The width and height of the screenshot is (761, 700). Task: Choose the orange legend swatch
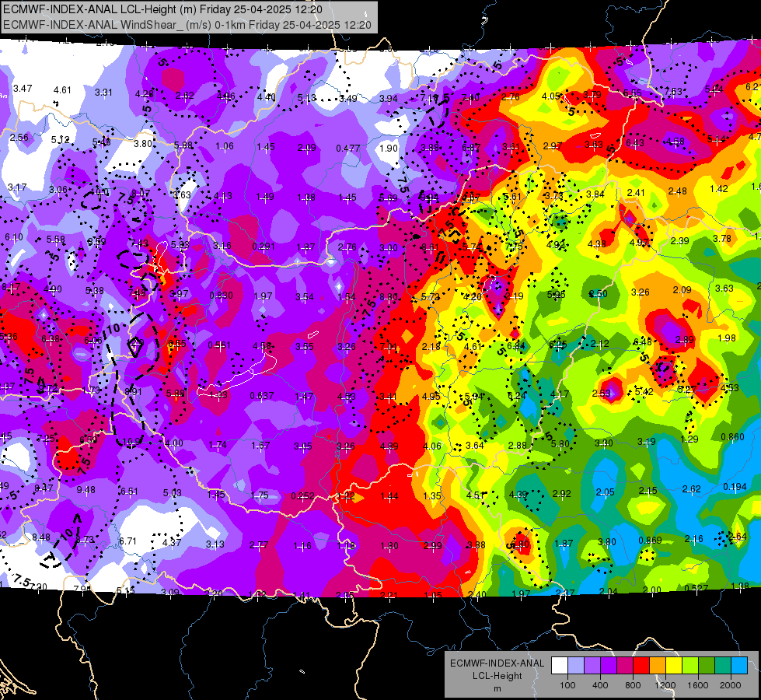(658, 666)
